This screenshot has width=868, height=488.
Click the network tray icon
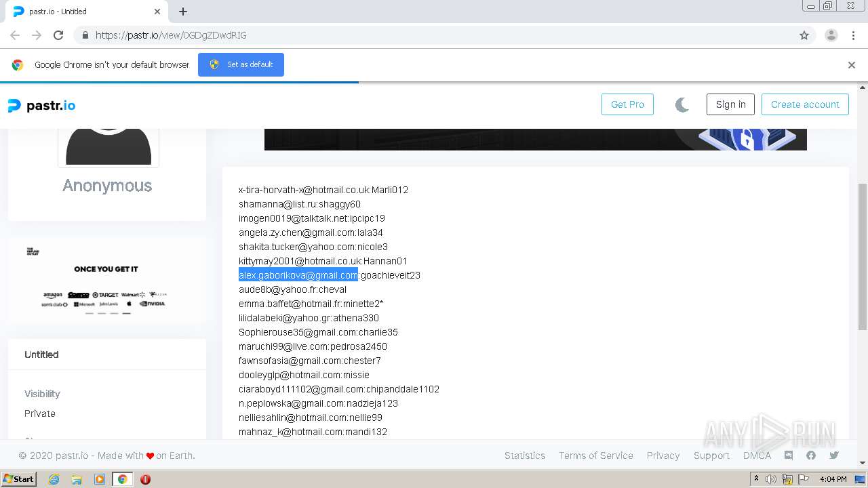pyautogui.click(x=787, y=479)
